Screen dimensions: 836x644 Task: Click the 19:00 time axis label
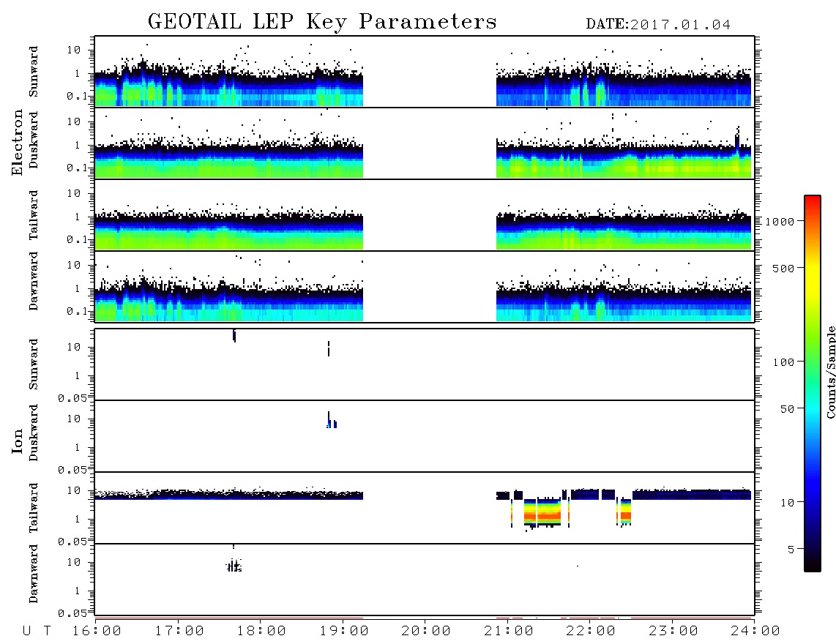(x=344, y=632)
